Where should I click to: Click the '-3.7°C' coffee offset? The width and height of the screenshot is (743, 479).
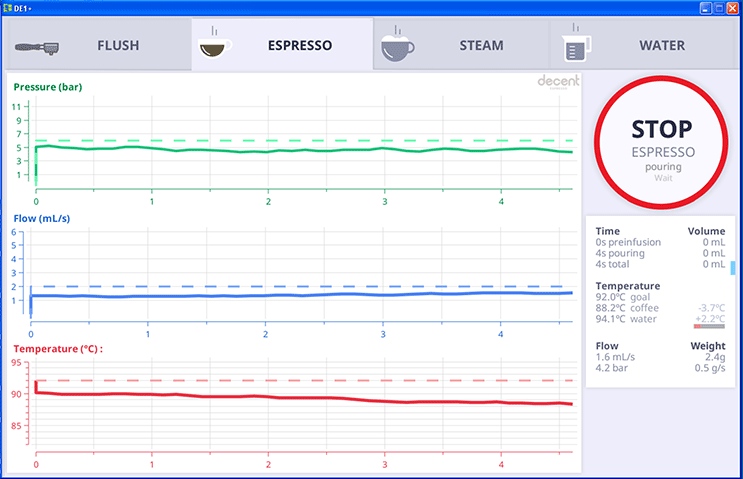tap(711, 308)
